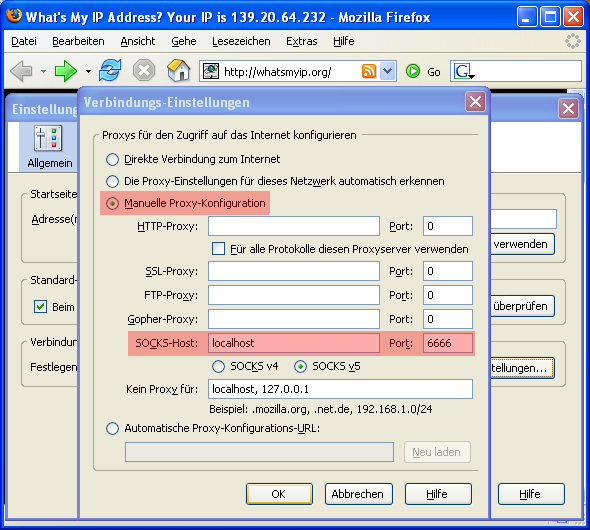Toggle the Beim checkbox in Einstellungen
The height and width of the screenshot is (530, 590).
(40, 307)
